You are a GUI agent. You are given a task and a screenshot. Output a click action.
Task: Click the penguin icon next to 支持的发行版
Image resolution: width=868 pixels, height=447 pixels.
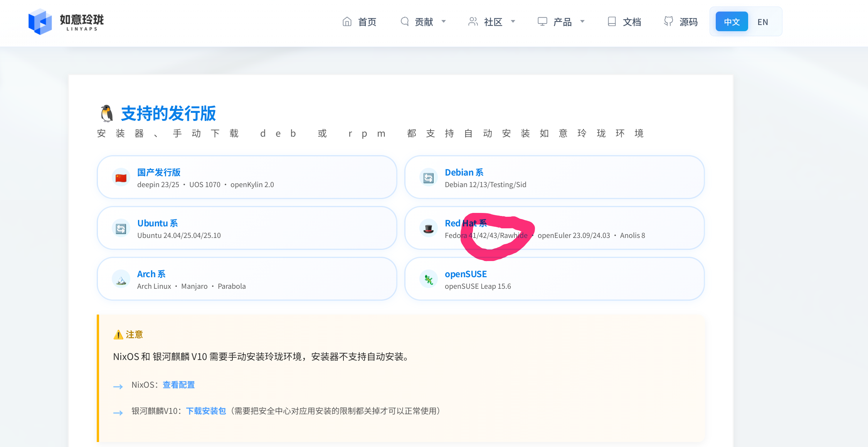(107, 113)
